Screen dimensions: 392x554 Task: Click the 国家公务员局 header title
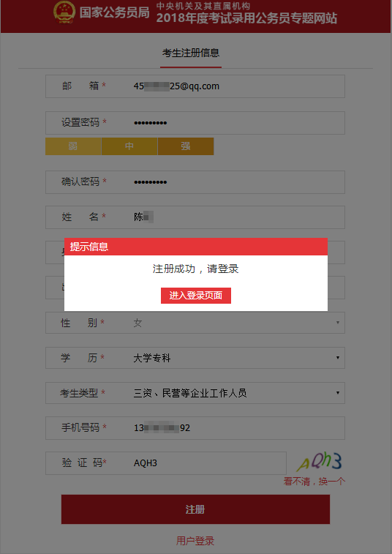point(114,12)
